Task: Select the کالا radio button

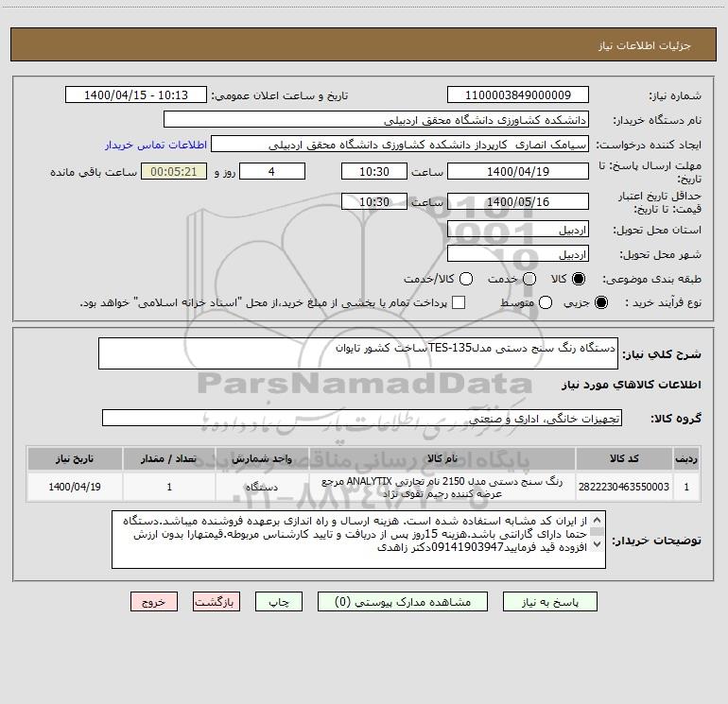Action: (x=579, y=279)
